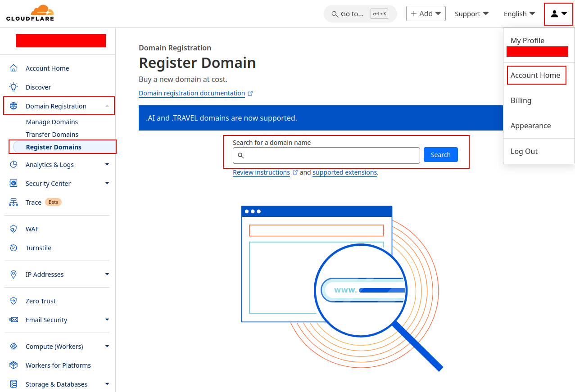Click the Beta badge next to Trace
The image size is (575, 392).
[53, 202]
